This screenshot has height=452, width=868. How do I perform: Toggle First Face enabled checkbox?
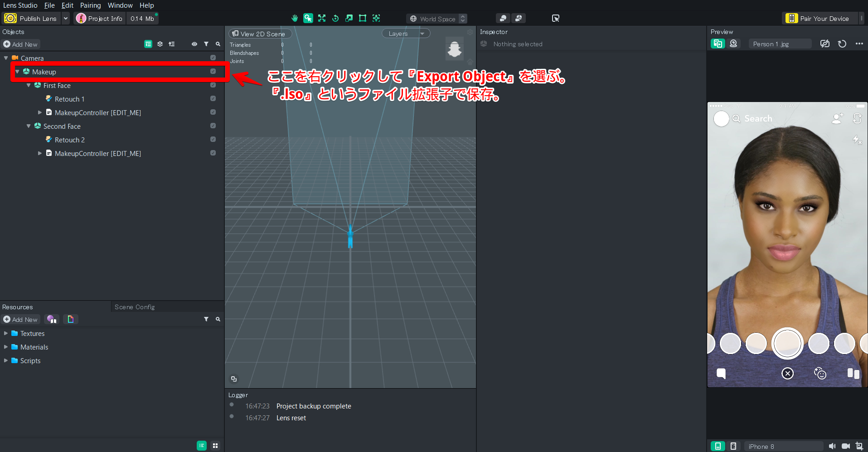coord(213,85)
